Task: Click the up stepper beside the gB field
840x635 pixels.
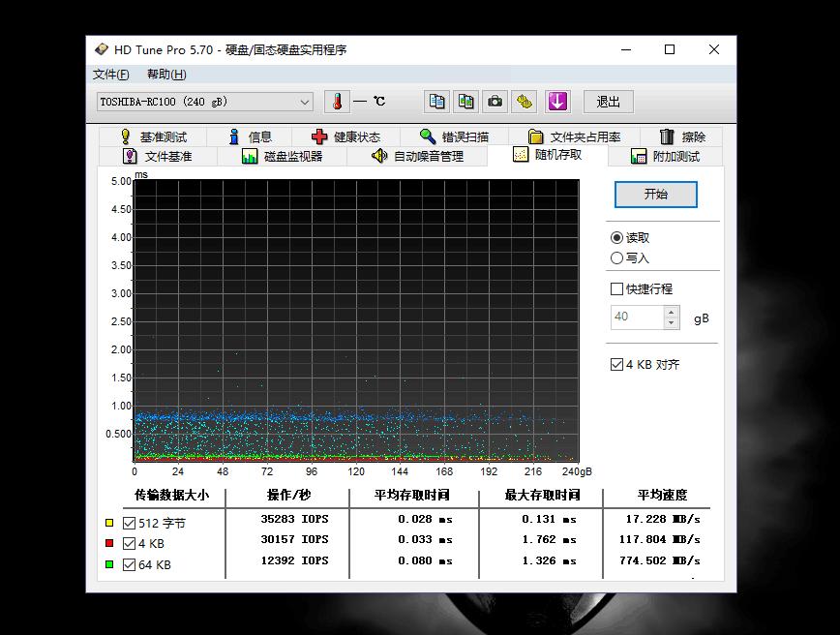Action: click(671, 312)
